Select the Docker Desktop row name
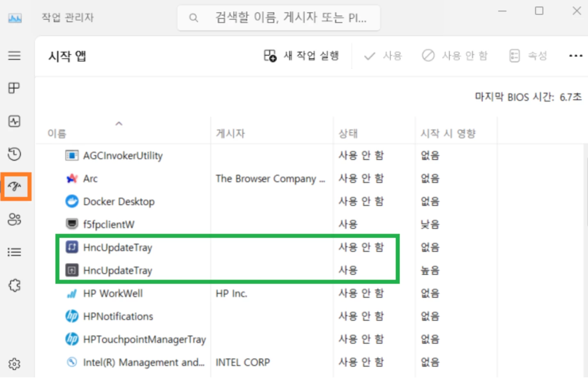The height and width of the screenshot is (379, 588). point(119,201)
